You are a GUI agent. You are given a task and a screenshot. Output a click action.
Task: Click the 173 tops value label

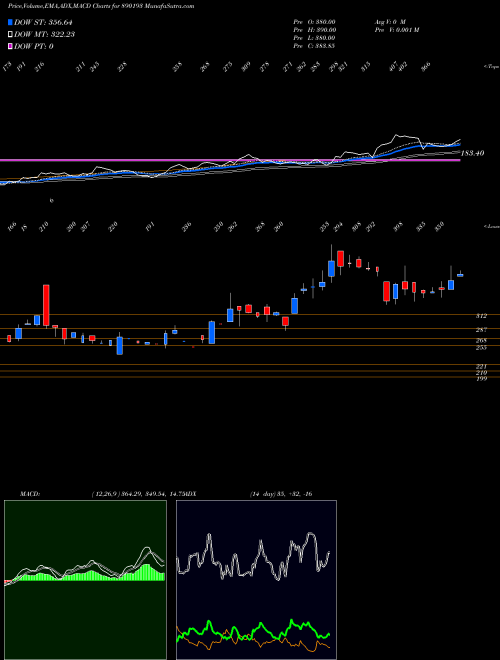(7, 67)
